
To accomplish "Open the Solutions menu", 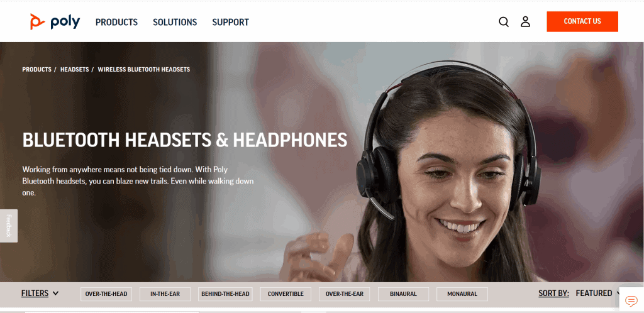I will point(175,22).
